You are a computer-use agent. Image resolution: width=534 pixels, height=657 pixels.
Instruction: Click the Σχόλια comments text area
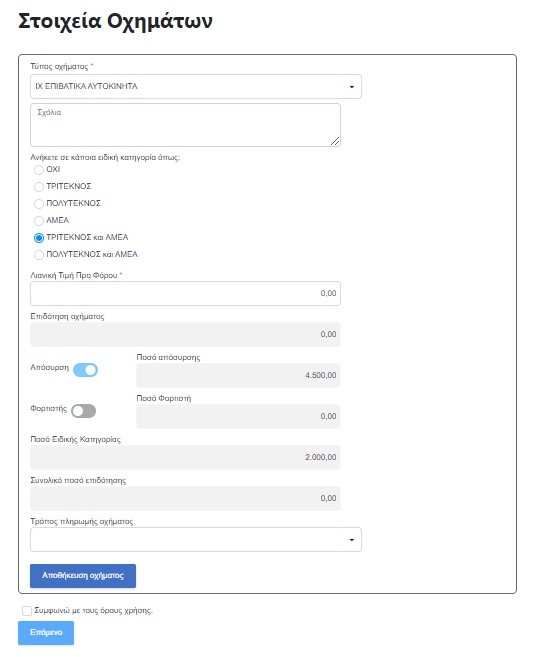pos(185,125)
